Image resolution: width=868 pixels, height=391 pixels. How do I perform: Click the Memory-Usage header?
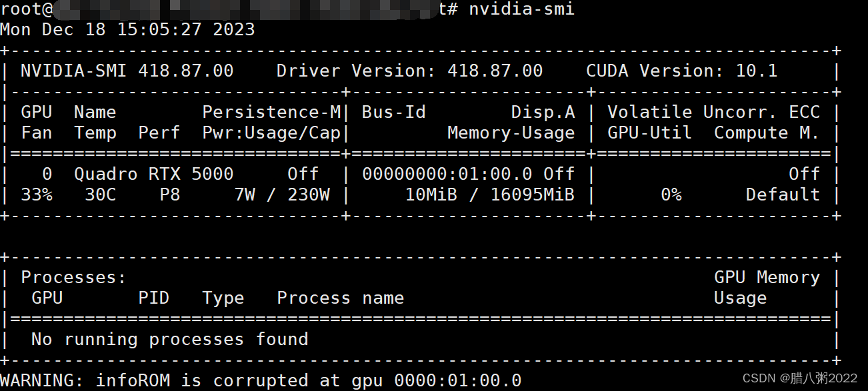point(511,133)
